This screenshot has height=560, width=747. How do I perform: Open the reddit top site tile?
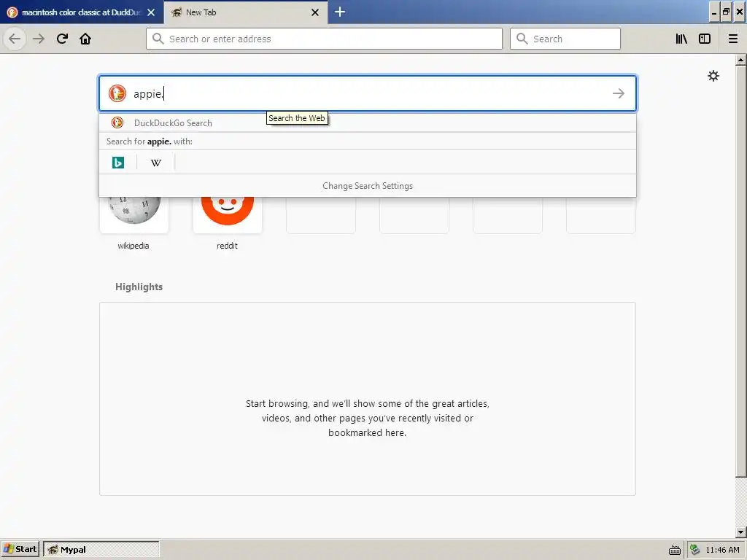[228, 214]
